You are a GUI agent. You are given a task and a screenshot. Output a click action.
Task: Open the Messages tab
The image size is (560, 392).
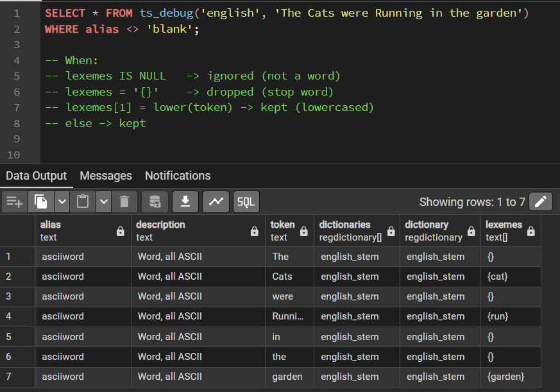coord(106,176)
